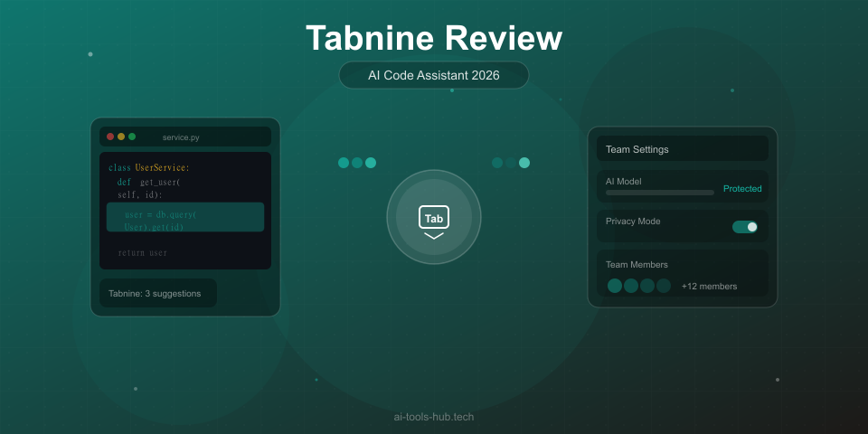
Task: Click the Team Members label
Action: click(637, 265)
